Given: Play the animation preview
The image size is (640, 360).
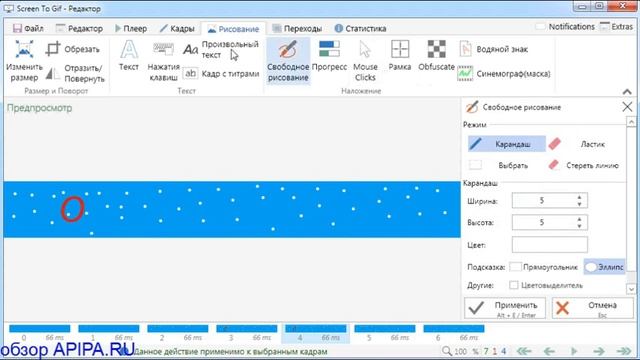Looking at the screenshot, I should [573, 351].
